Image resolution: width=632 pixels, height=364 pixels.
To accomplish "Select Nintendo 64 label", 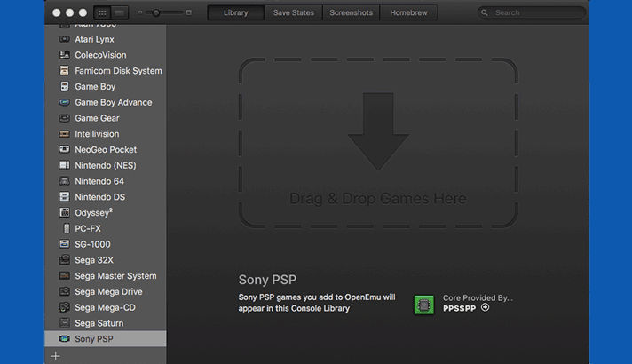I will pos(99,181).
